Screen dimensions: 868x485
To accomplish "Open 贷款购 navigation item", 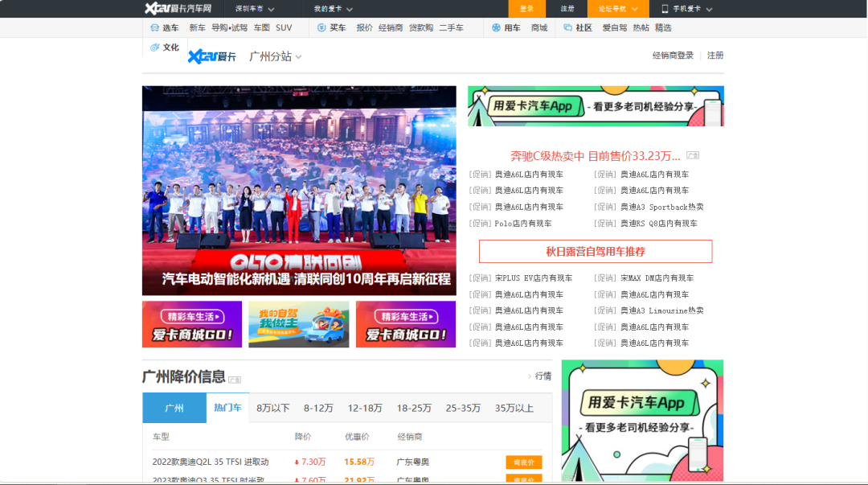I will pyautogui.click(x=420, y=27).
